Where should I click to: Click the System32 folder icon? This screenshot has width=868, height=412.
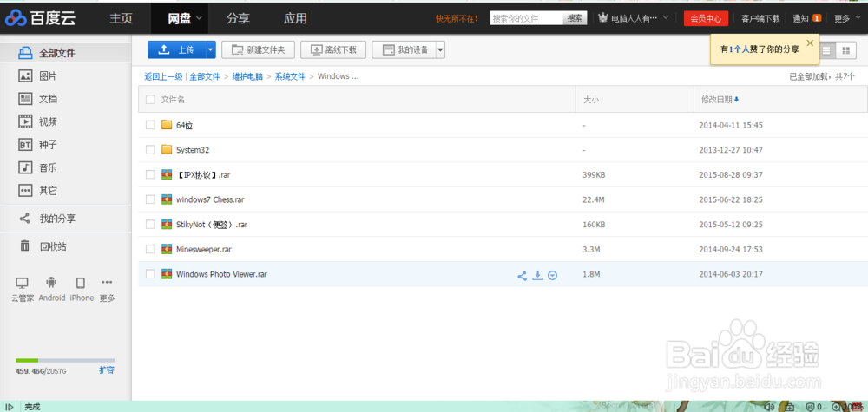point(167,150)
